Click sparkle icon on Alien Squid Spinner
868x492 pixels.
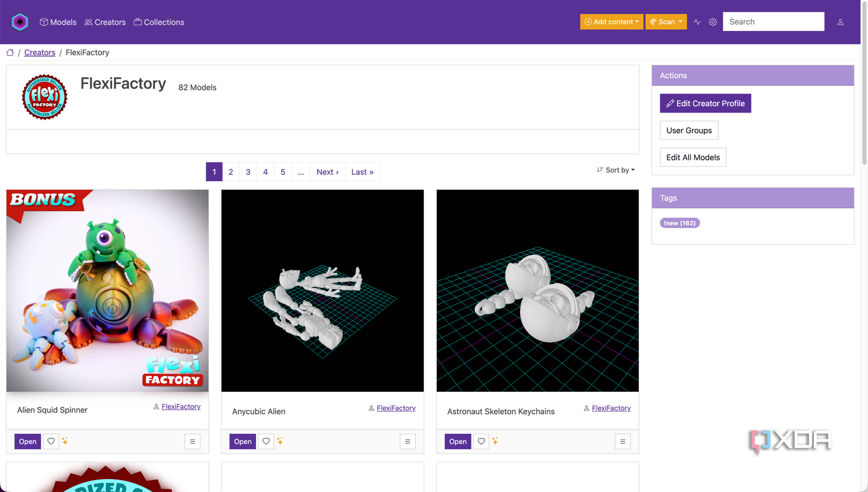(65, 441)
